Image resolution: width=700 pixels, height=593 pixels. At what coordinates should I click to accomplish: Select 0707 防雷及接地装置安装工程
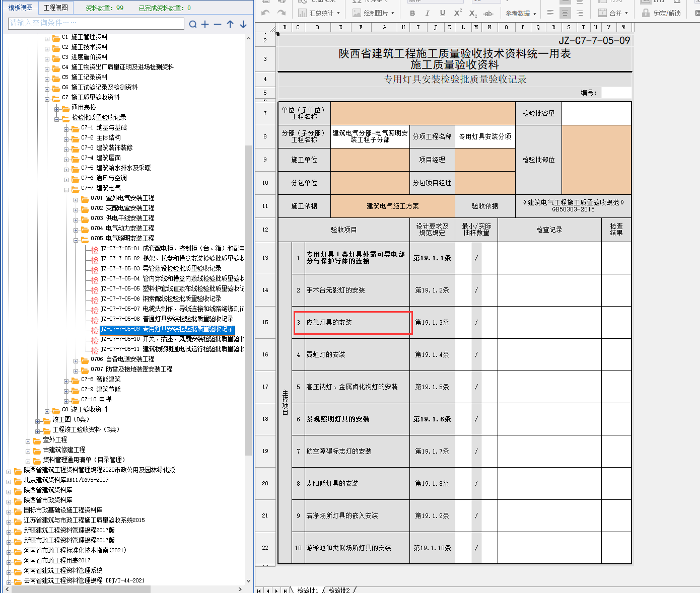click(131, 369)
